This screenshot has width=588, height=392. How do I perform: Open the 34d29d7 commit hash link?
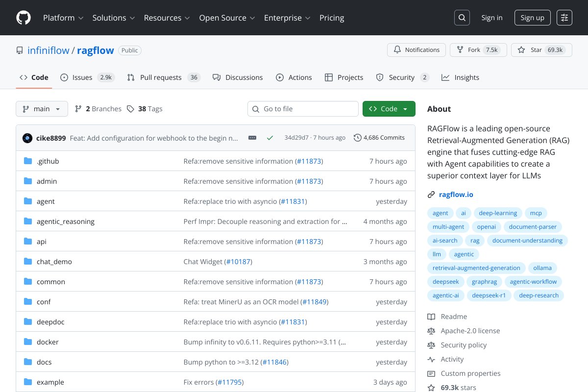[296, 138]
